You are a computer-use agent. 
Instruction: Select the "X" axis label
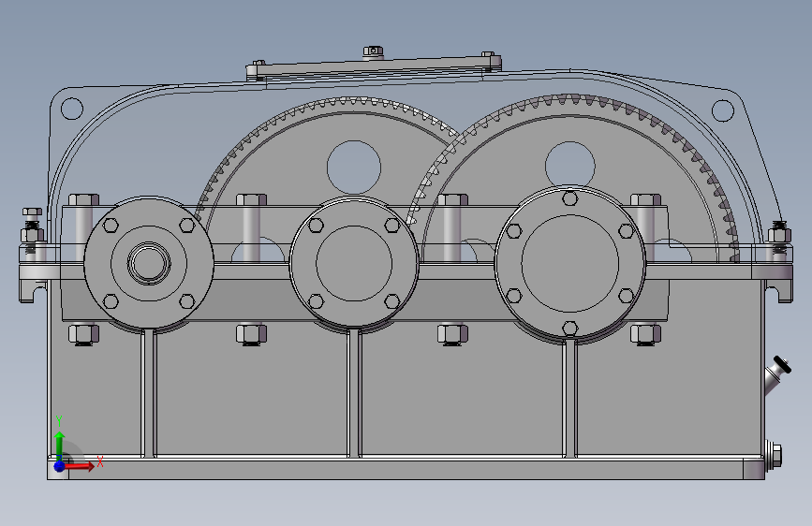point(100,461)
